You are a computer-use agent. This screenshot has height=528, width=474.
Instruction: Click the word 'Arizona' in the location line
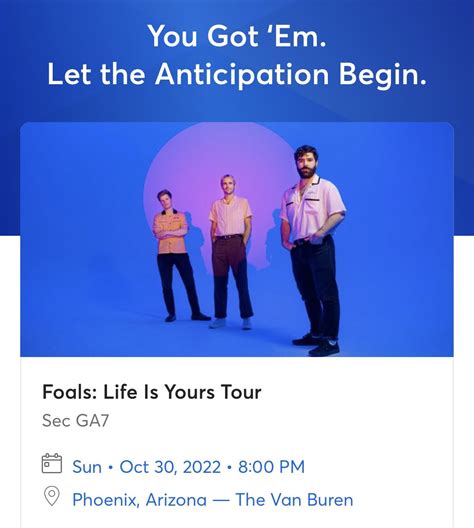click(176, 500)
